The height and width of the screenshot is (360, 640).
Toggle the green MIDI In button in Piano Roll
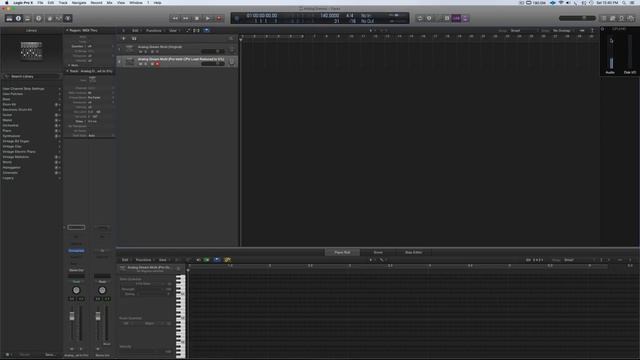(207, 260)
